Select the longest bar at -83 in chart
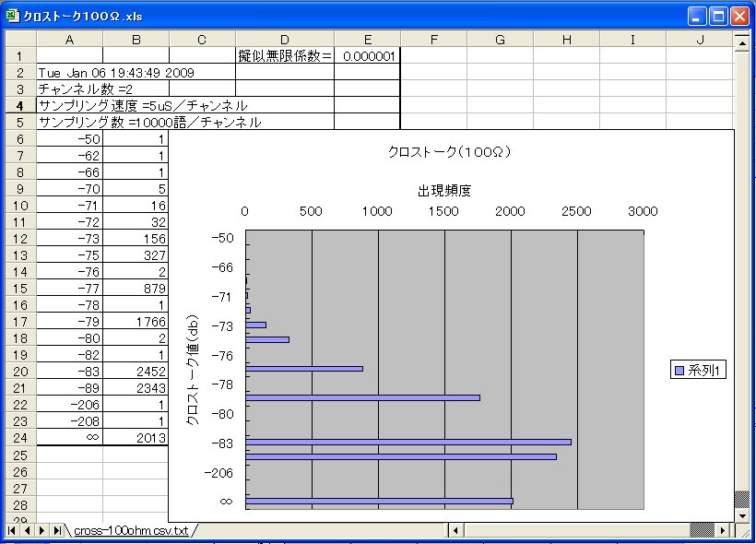 [x=408, y=442]
